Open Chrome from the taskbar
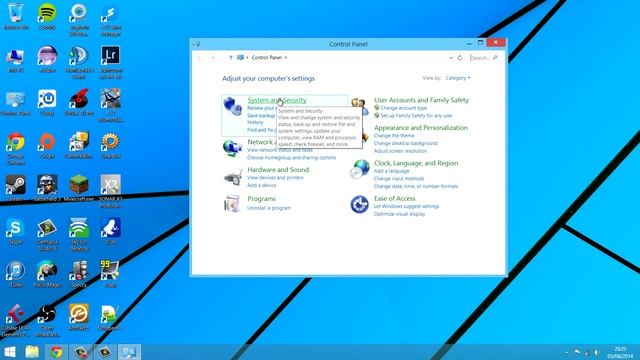The height and width of the screenshot is (360, 640). [56, 352]
